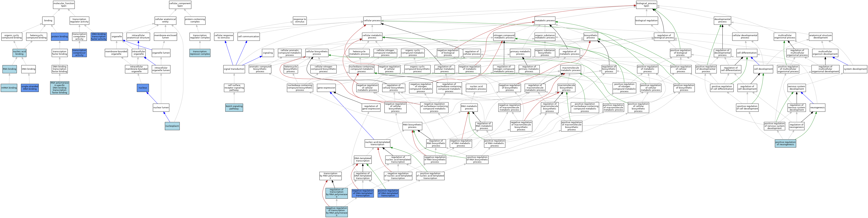The image size is (868, 218).
Task: Select the 'molecular_function Spen' root node
Action: pos(64,5)
